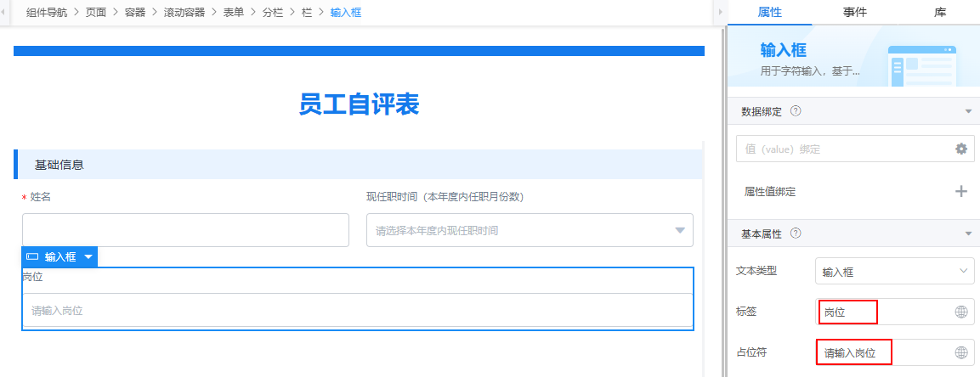Select the 输入框 breadcrumb item
The image size is (980, 377).
coord(346,12)
